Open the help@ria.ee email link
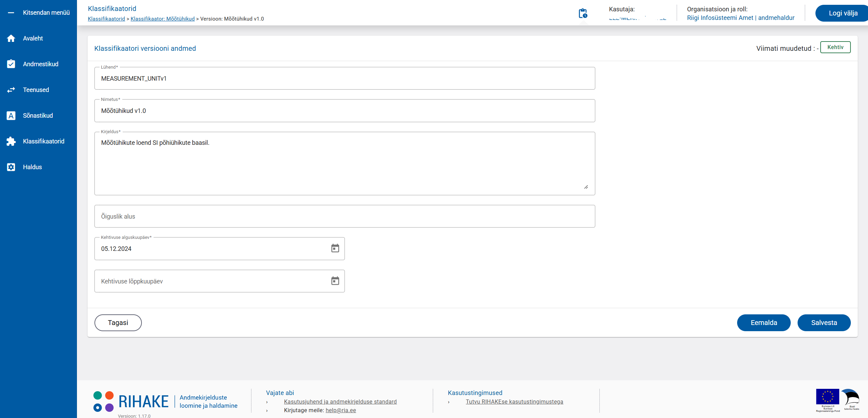The image size is (868, 418). 340,410
